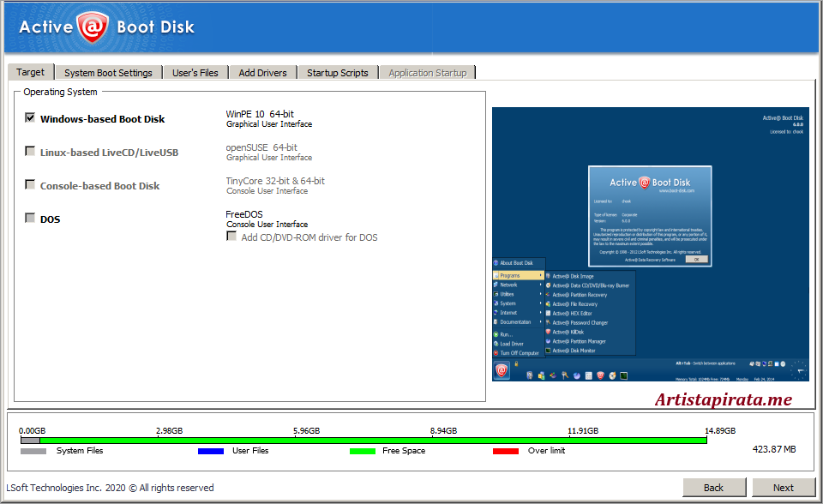Viewport: 823px width, 504px height.
Task: Enable the DOS boot disk option
Action: pos(30,218)
